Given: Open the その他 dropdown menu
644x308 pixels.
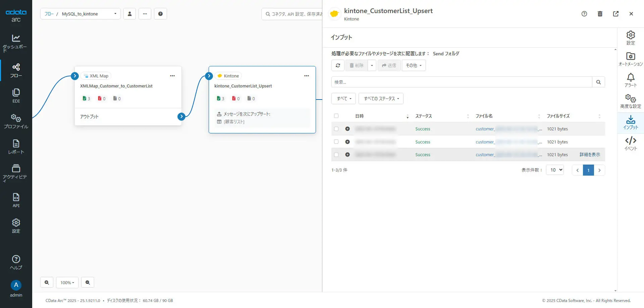Looking at the screenshot, I should [x=414, y=65].
